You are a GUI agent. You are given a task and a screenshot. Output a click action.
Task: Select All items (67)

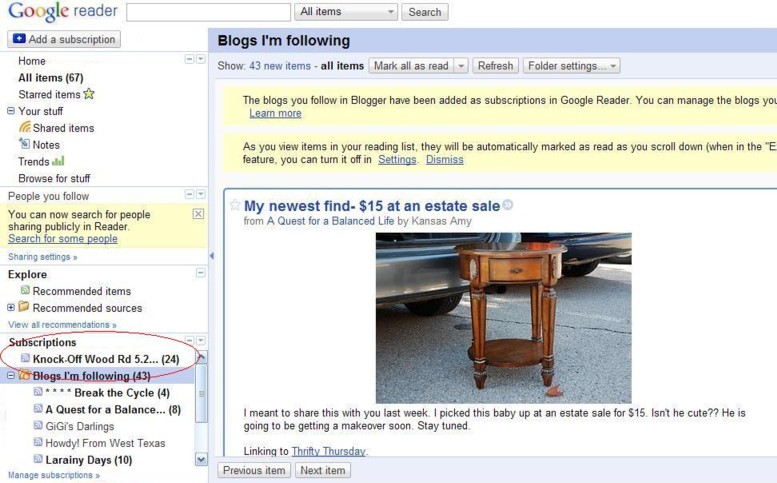pyautogui.click(x=51, y=78)
